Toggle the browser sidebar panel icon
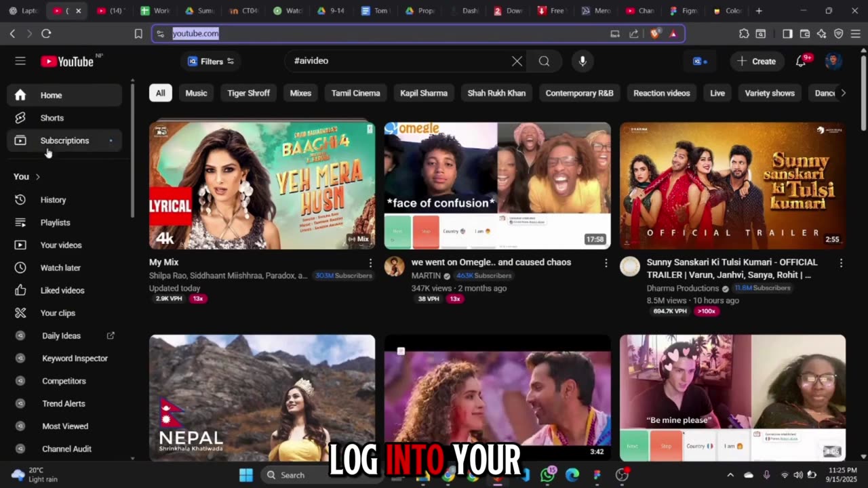The image size is (868, 488). (787, 33)
